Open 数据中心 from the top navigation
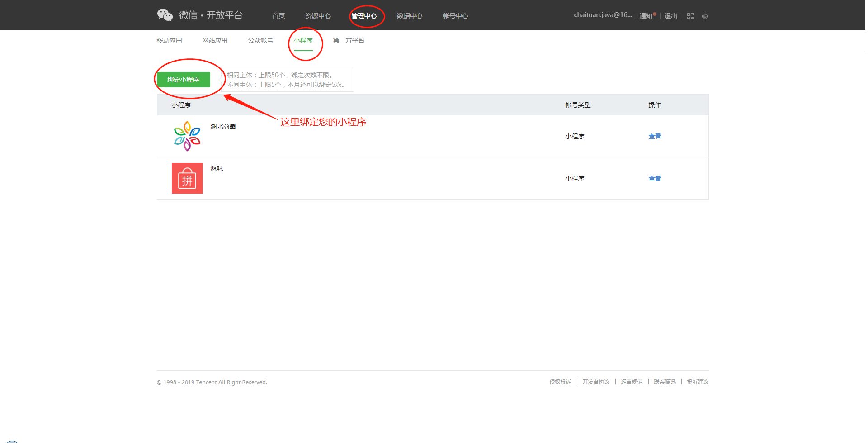Screen dimensions: 868x443 click(x=410, y=16)
